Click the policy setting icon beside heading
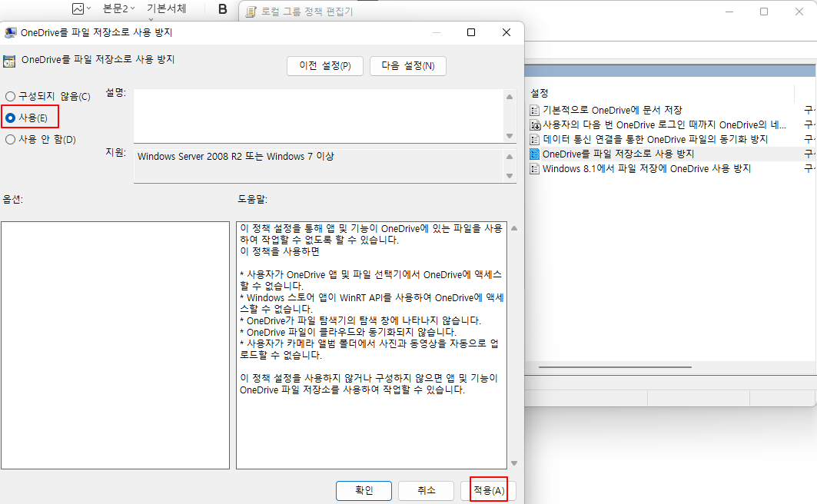The image size is (817, 504). point(9,61)
